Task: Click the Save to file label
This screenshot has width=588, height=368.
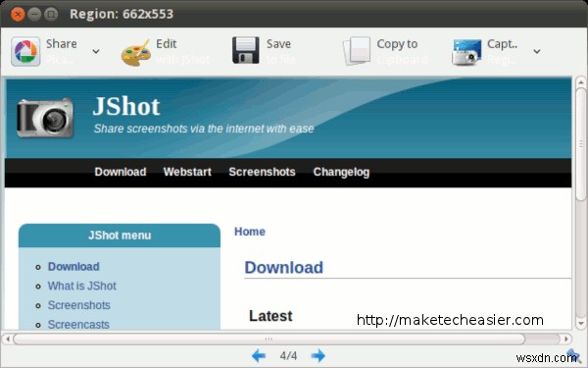Action: (x=281, y=51)
